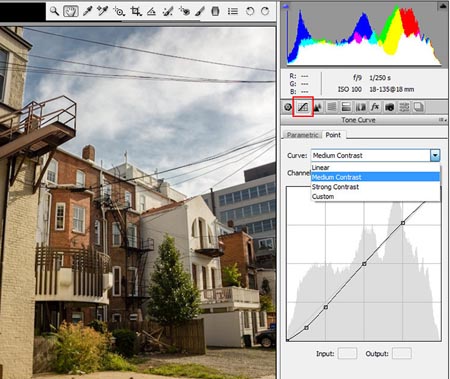Rotate image counterclockwise

250,11
